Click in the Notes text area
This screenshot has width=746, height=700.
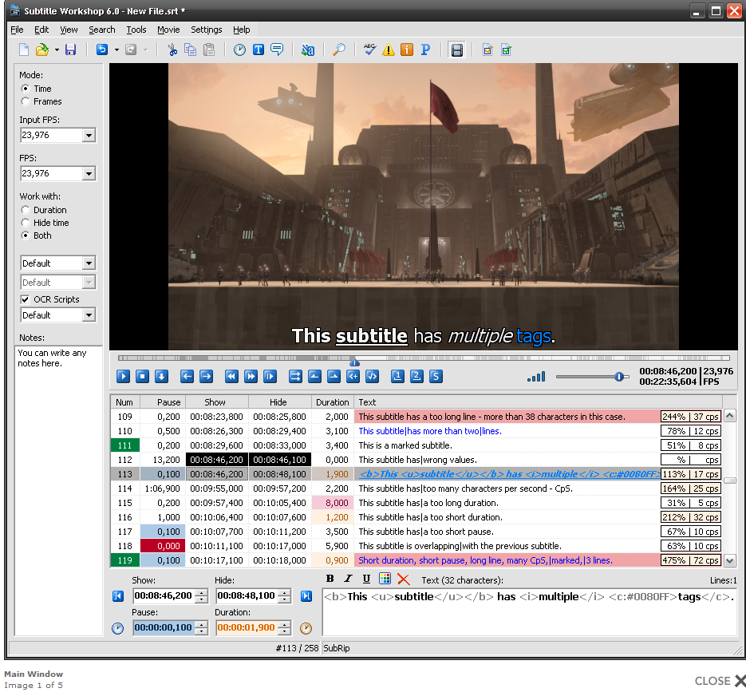[58, 490]
